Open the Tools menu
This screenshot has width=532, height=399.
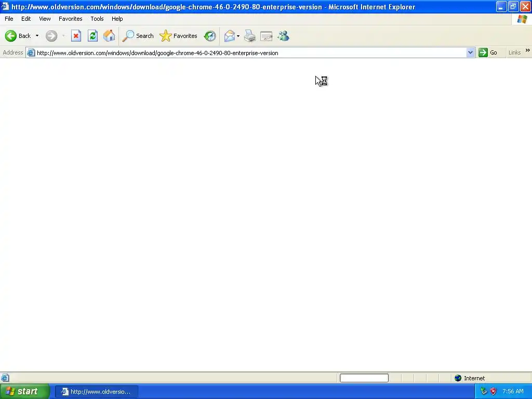tap(97, 19)
